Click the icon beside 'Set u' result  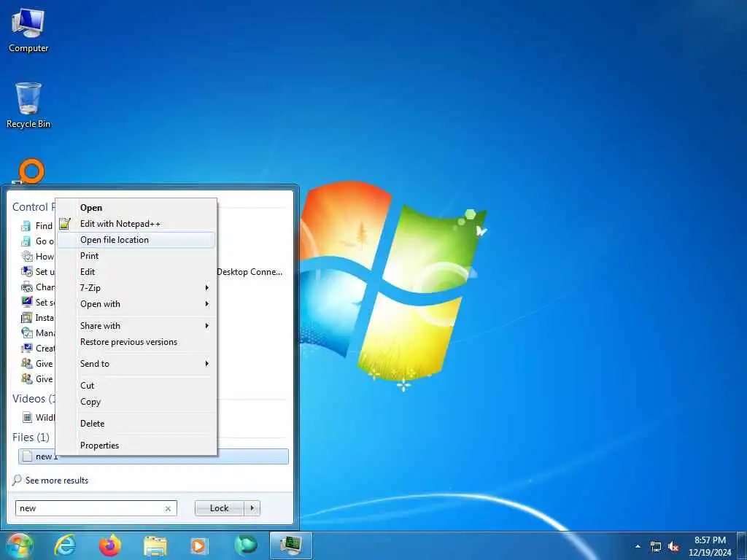[x=27, y=271]
